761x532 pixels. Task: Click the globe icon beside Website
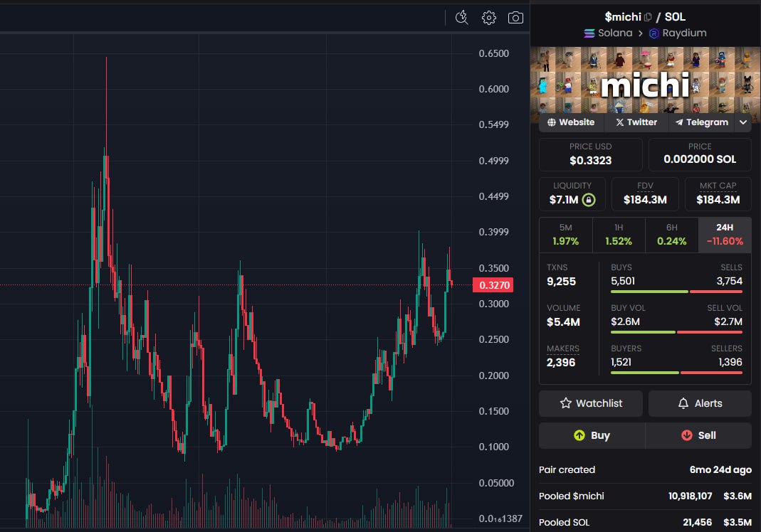(552, 122)
